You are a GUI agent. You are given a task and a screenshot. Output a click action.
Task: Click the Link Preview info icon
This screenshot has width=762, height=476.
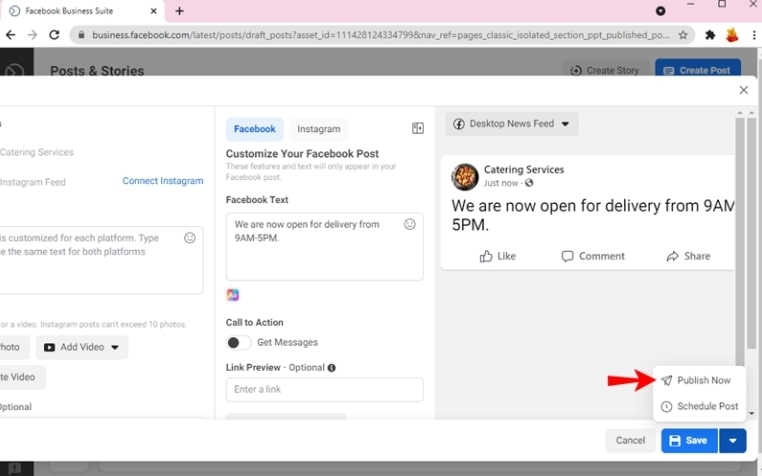331,368
